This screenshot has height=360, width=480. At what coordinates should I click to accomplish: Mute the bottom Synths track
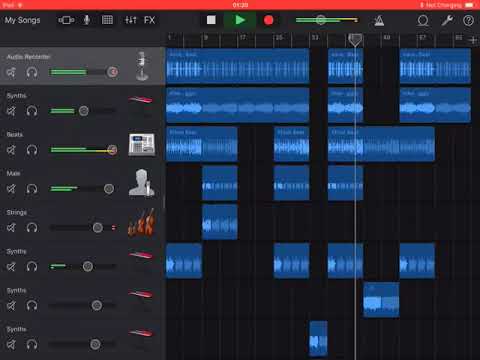pos(11,344)
